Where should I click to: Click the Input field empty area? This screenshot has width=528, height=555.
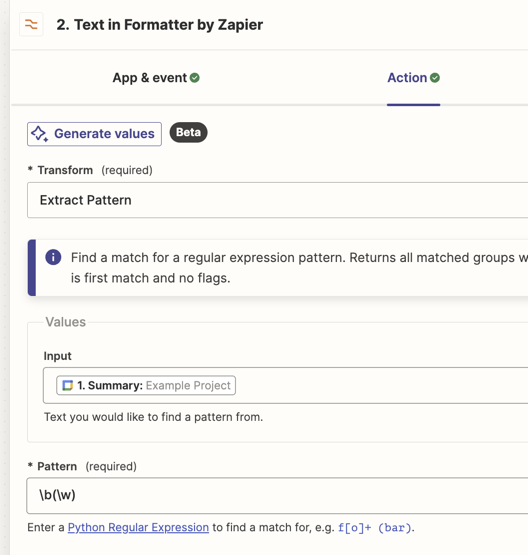(382, 385)
